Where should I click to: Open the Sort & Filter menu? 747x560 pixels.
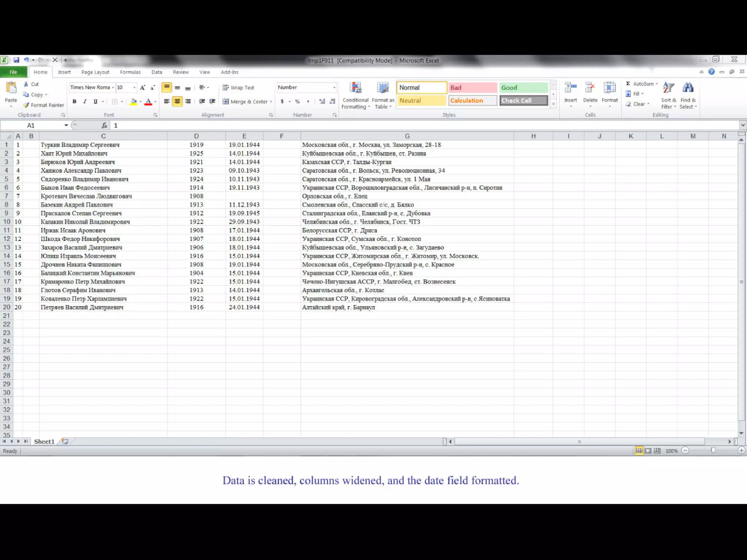tap(669, 95)
